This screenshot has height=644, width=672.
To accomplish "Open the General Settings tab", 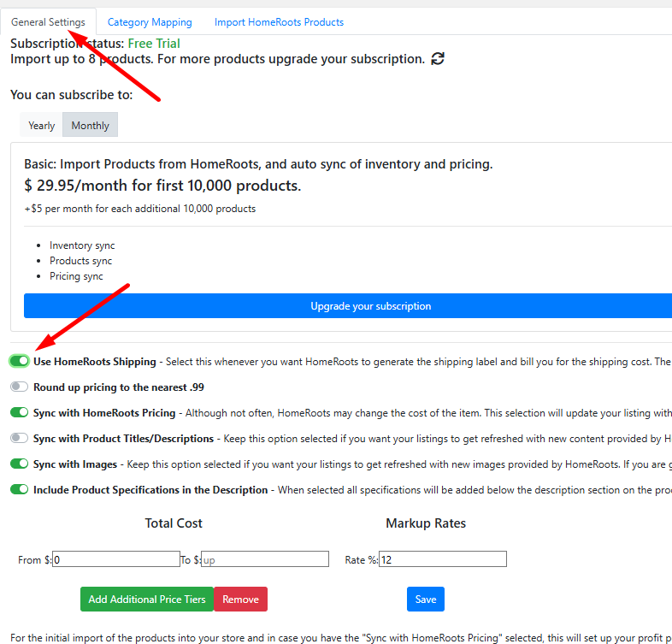I will pyautogui.click(x=48, y=22).
